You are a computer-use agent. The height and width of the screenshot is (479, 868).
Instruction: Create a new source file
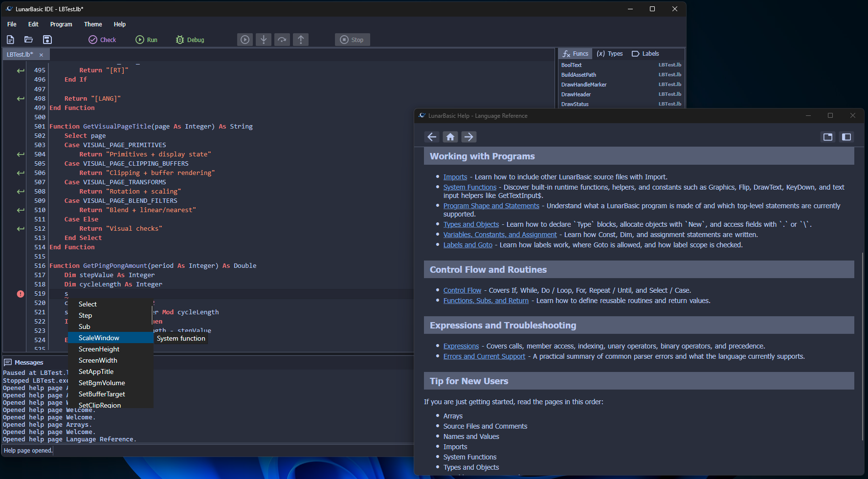(10, 40)
